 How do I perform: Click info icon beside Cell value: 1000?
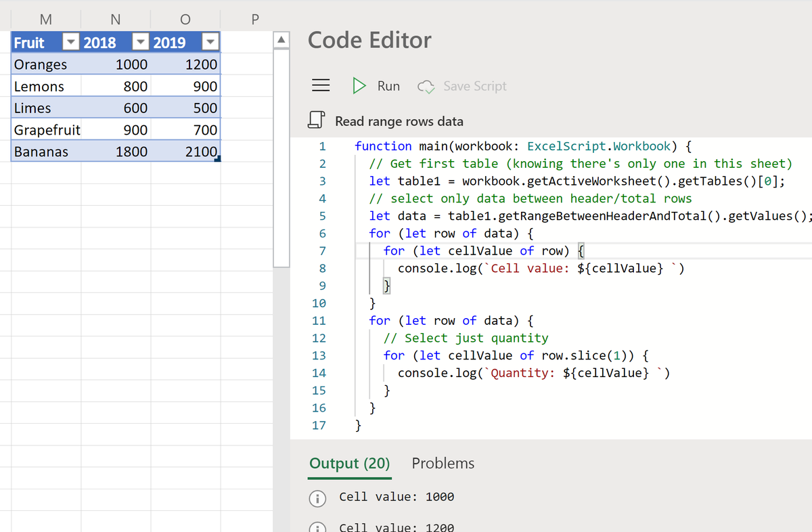coord(316,498)
